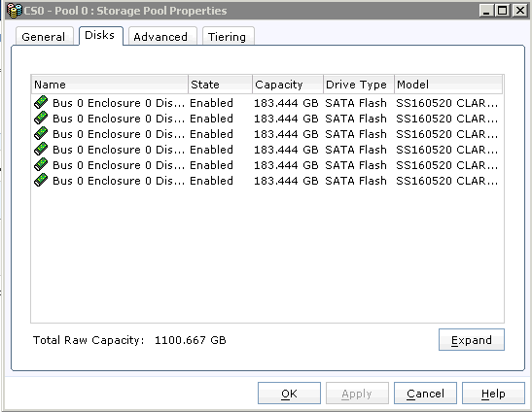Click the storage pool icon in title bar
The height and width of the screenshot is (412, 532).
(x=15, y=11)
